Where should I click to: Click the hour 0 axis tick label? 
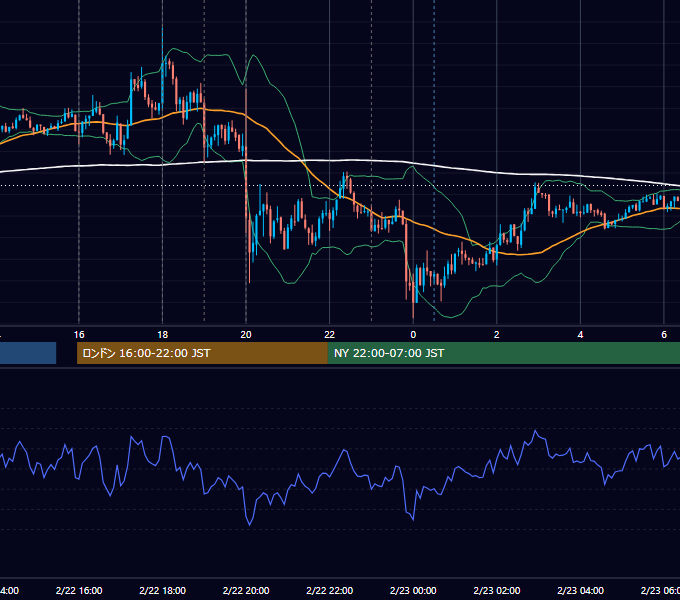pos(413,335)
